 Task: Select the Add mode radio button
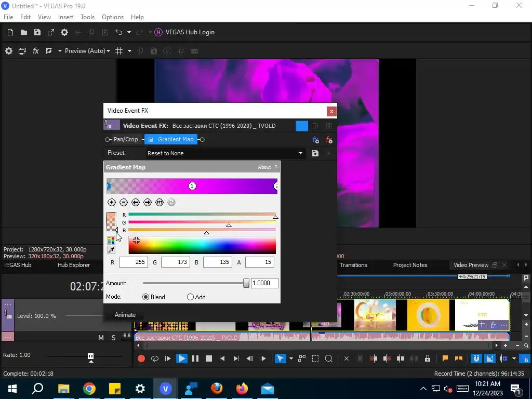pos(190,297)
